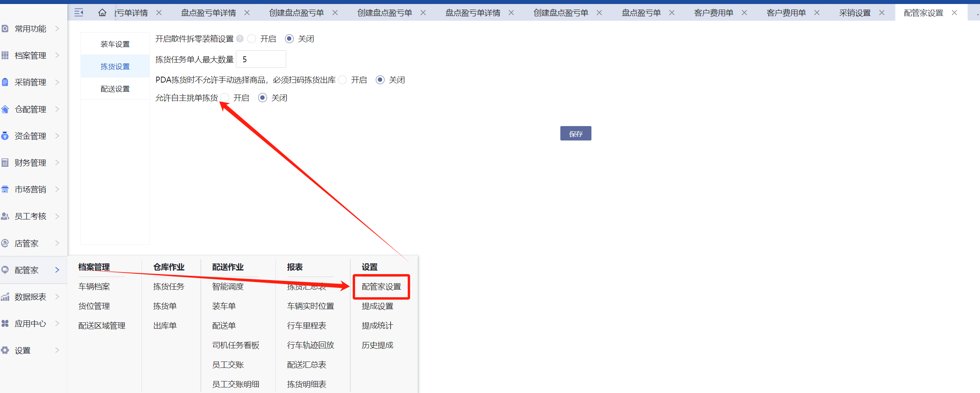Click the sidebar collapse menu icon
980x393 pixels.
(x=79, y=13)
